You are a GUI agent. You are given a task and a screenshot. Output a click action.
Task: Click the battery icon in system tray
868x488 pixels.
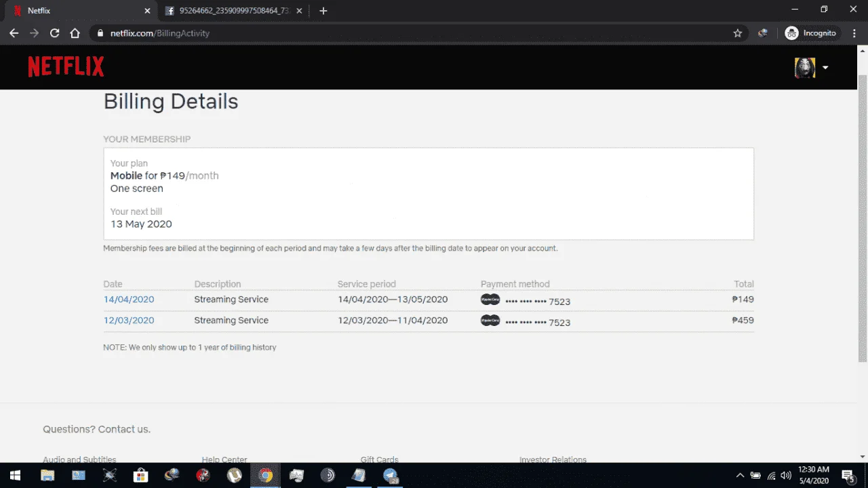[755, 475]
